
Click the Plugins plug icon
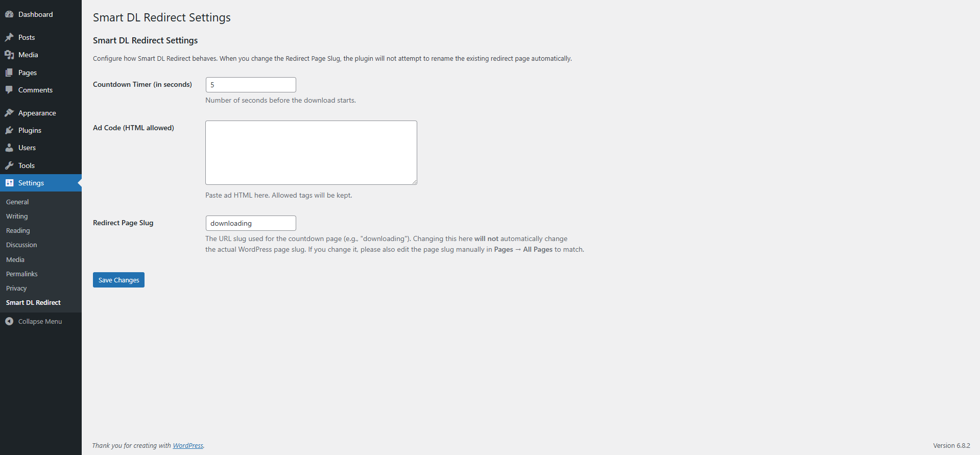(9, 130)
